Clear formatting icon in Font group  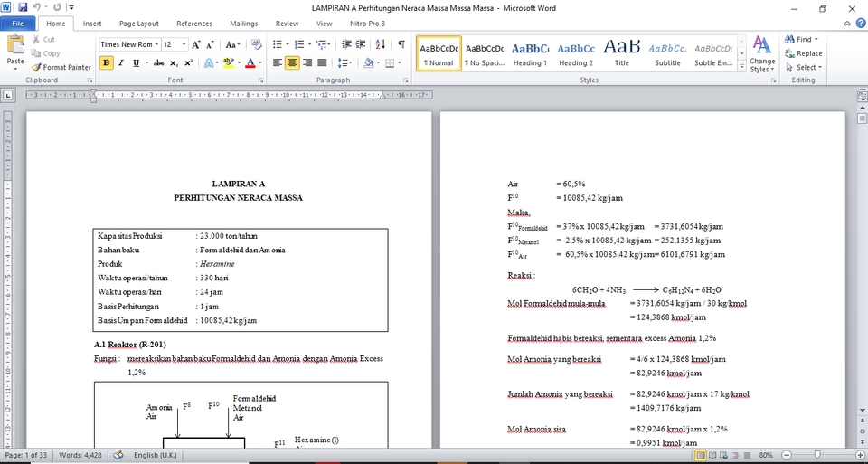tap(256, 44)
